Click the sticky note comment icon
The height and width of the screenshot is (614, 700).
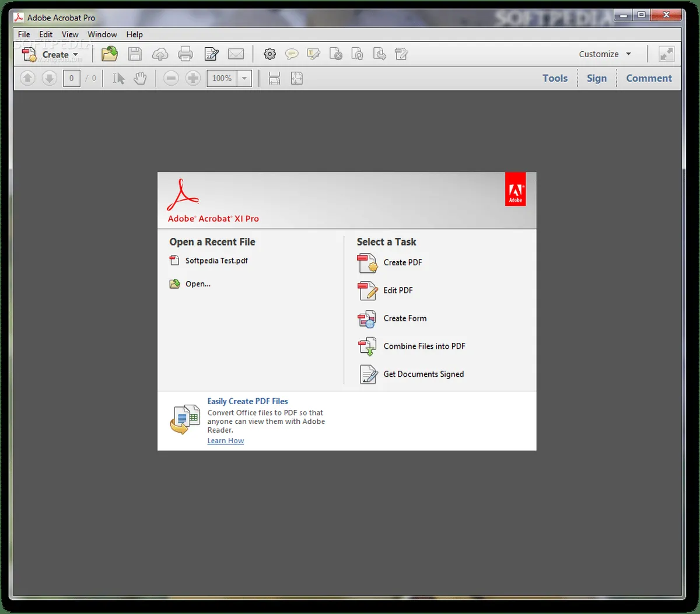292,54
